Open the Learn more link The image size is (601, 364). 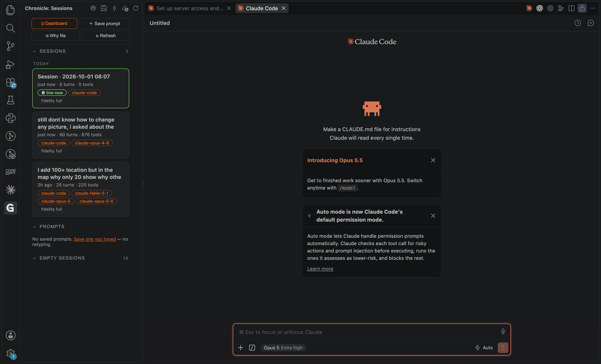[x=320, y=269]
